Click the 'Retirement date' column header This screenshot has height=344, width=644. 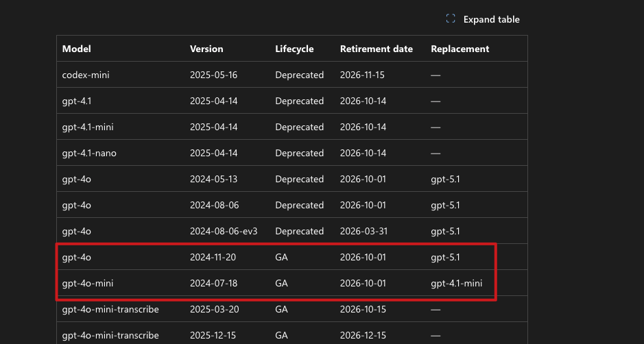tap(377, 49)
